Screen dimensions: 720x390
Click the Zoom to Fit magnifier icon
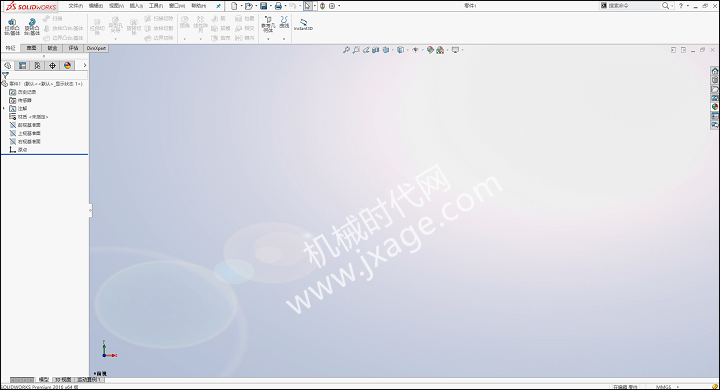click(346, 50)
